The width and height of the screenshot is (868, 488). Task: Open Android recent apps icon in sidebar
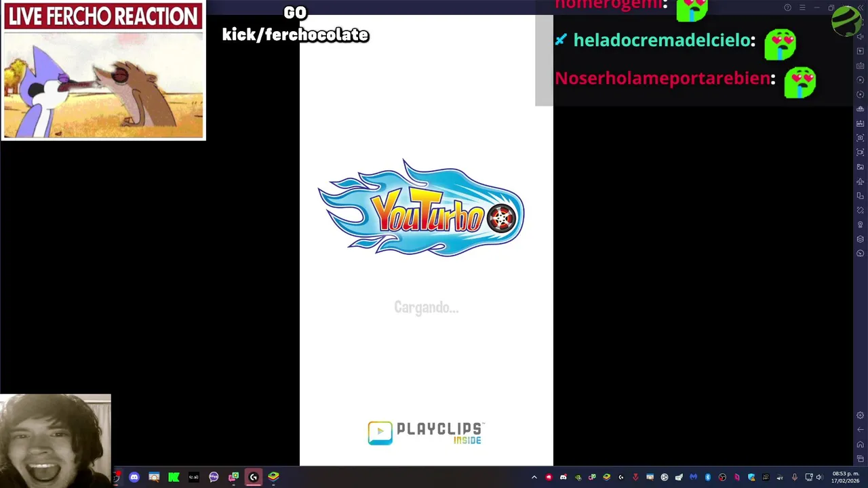[x=861, y=459]
